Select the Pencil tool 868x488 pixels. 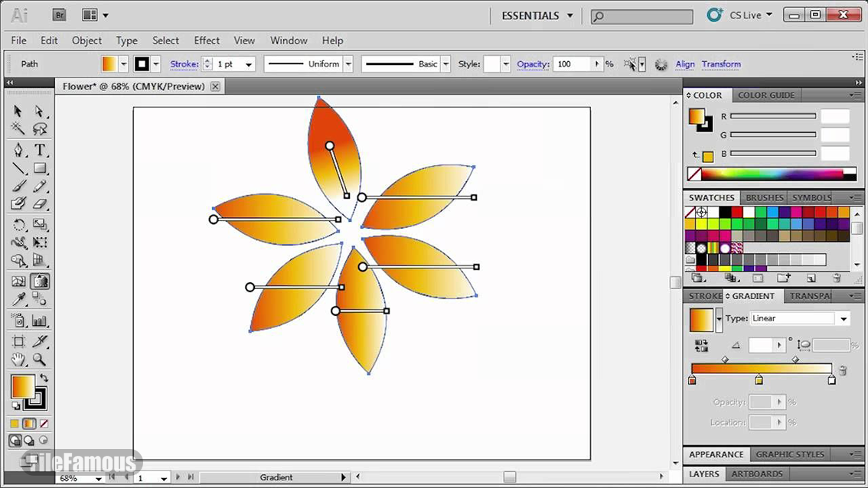click(x=39, y=186)
